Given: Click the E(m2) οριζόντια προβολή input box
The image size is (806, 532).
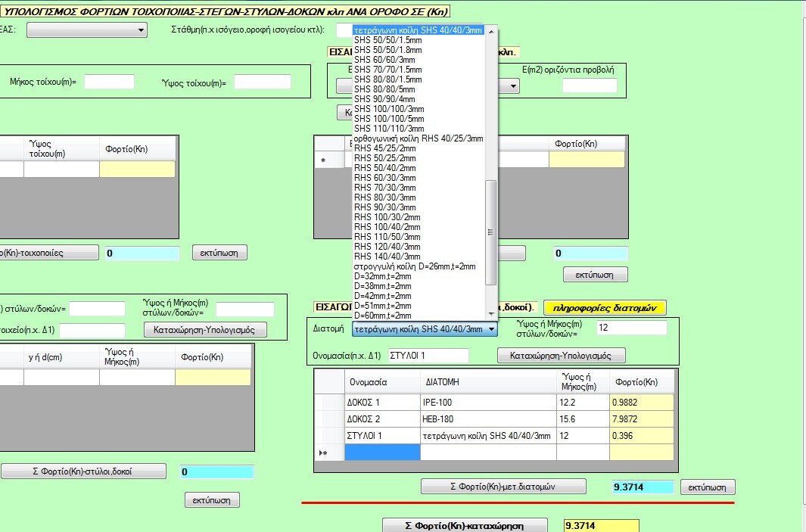Looking at the screenshot, I should pyautogui.click(x=589, y=86).
